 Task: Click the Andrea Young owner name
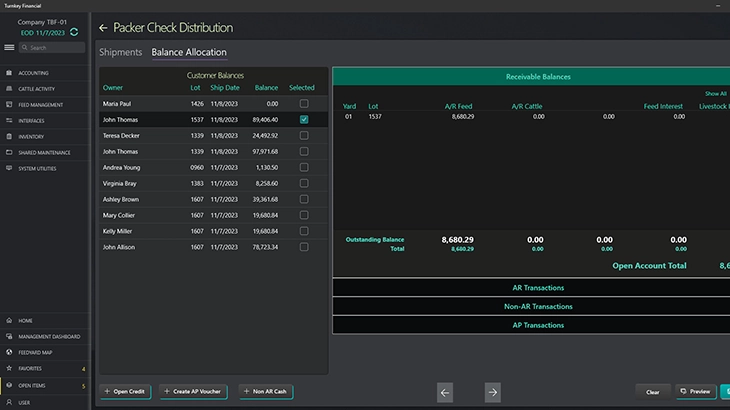[122, 168]
